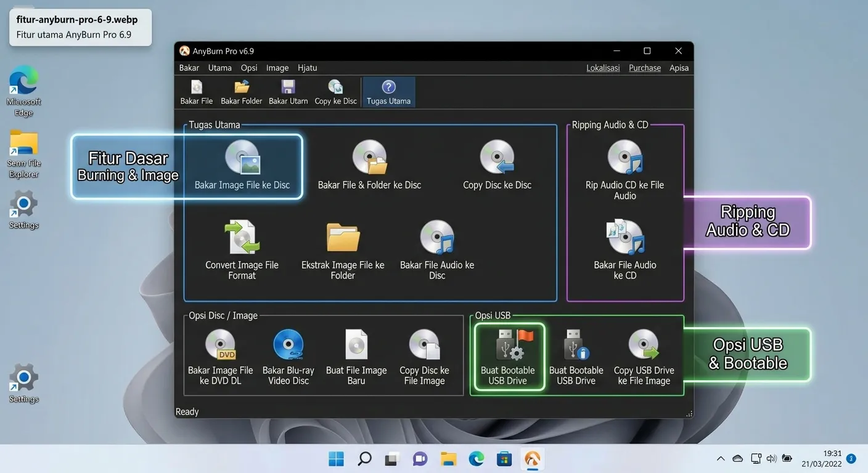This screenshot has height=473, width=868.
Task: Open Bakar File & Folder ke Disc
Action: pos(369,165)
